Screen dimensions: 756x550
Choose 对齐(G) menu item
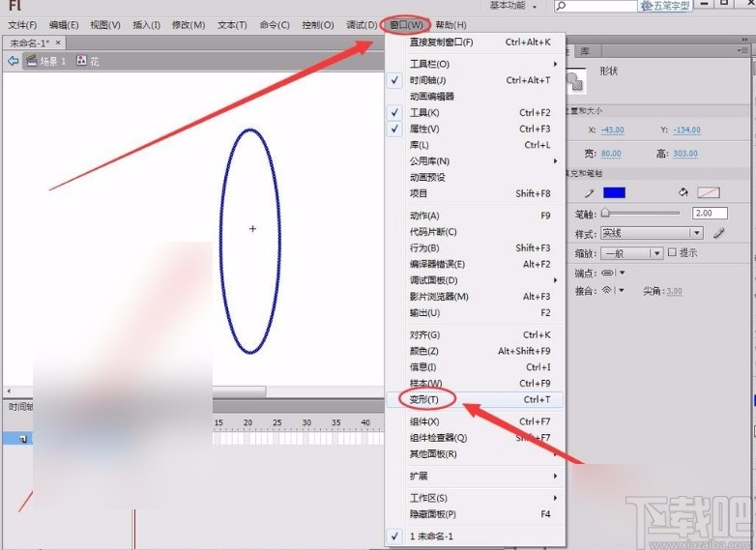tap(475, 335)
